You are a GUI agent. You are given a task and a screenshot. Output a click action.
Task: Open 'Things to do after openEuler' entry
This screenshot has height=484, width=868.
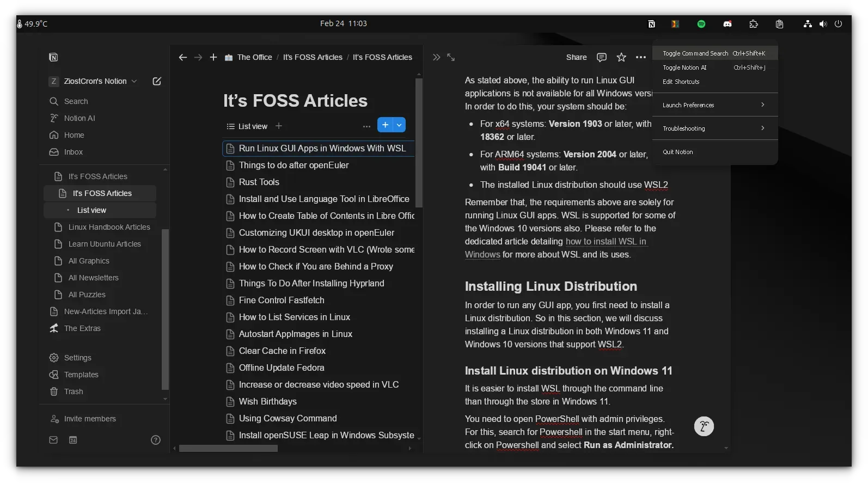(x=294, y=165)
